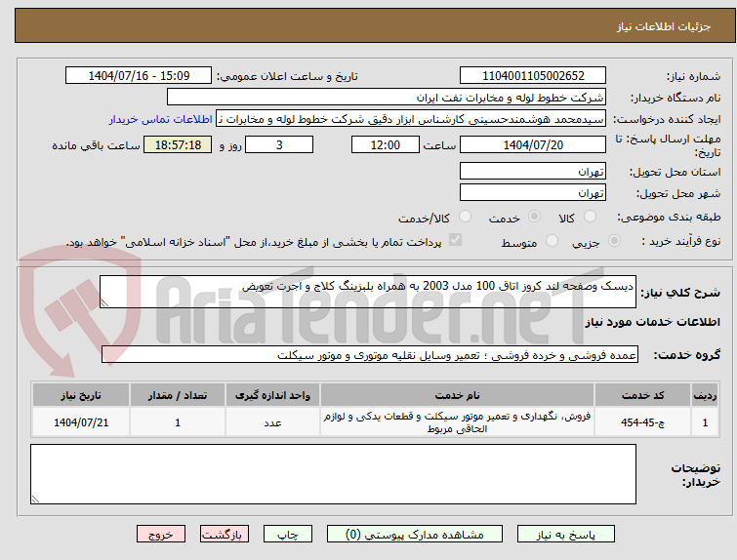The width and height of the screenshot is (737, 560).
Task: Select the خدمت radio button
Action: pos(534,217)
